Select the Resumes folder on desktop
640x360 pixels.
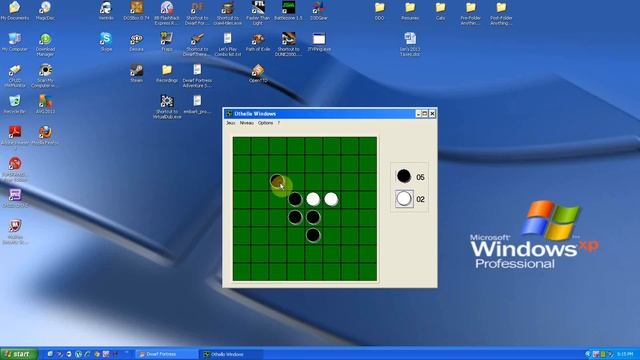click(x=410, y=11)
